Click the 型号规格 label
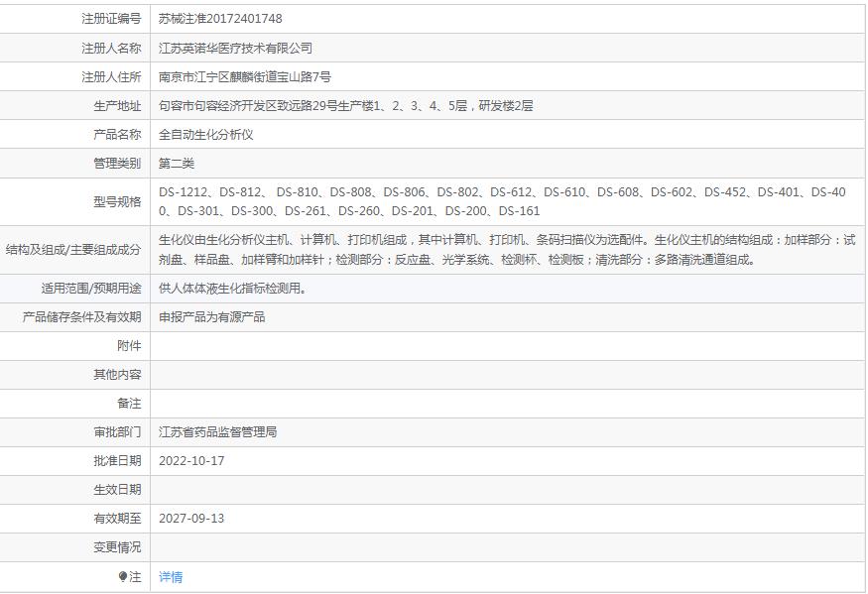Screen dimensions: 868x594 (x=117, y=201)
